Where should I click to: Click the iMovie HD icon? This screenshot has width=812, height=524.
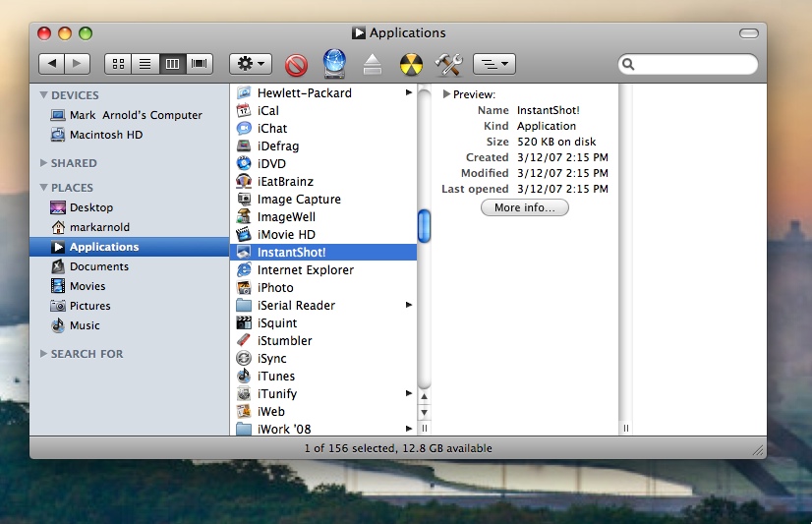click(244, 234)
